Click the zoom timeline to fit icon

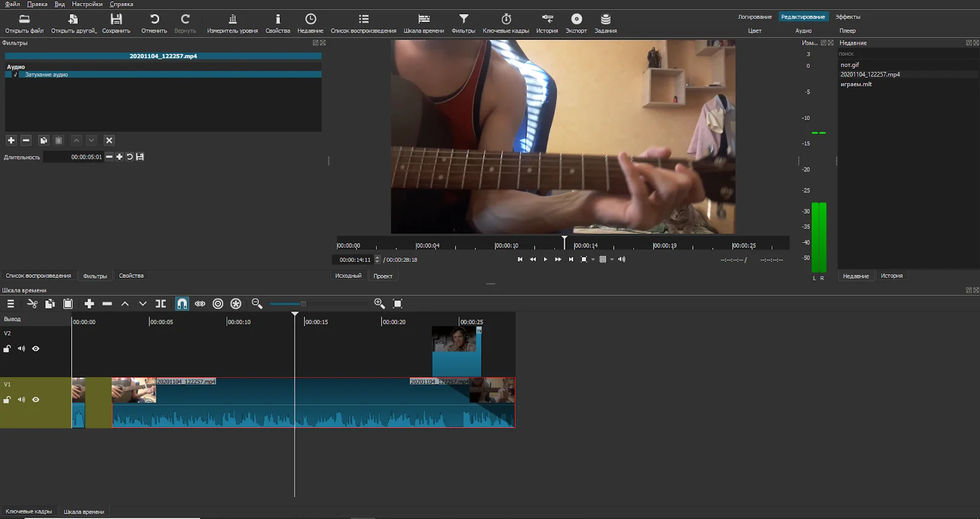coord(398,304)
